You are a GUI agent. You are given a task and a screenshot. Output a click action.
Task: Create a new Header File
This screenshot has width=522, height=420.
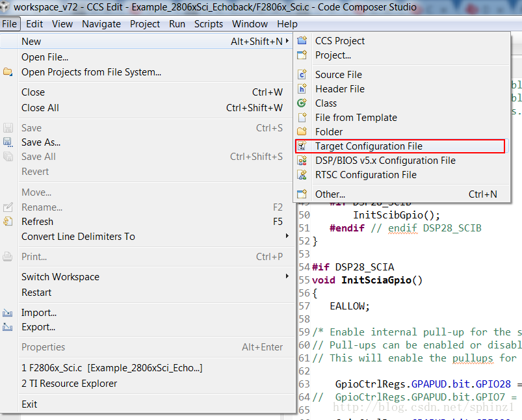(402, 89)
